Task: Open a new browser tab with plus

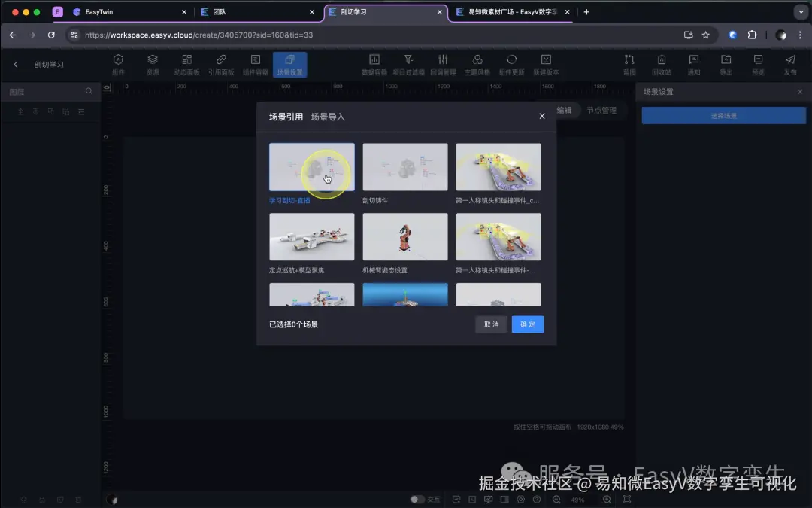Action: point(586,11)
